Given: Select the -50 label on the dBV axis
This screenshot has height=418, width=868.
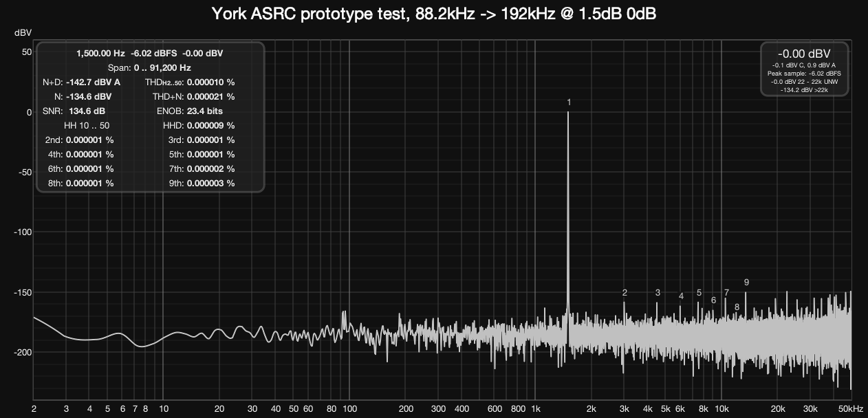Looking at the screenshot, I should point(25,172).
